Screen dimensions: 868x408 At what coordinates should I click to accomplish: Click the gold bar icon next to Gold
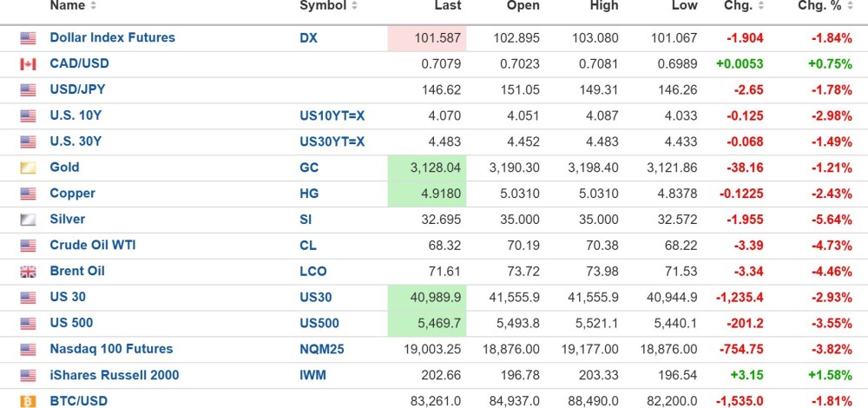[x=28, y=168]
